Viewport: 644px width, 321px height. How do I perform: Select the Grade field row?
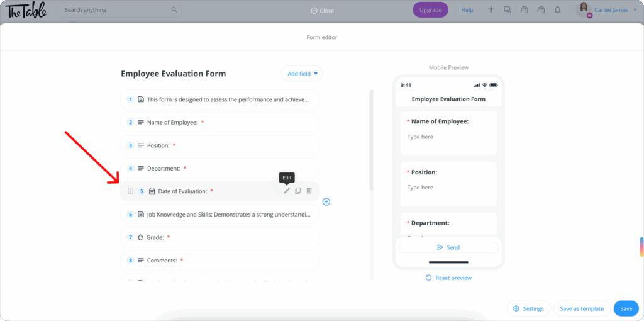tap(219, 237)
